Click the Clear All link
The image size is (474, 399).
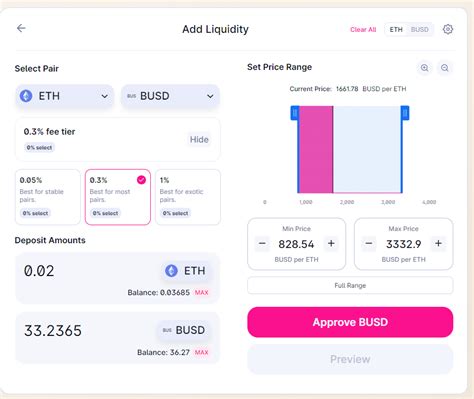[363, 30]
